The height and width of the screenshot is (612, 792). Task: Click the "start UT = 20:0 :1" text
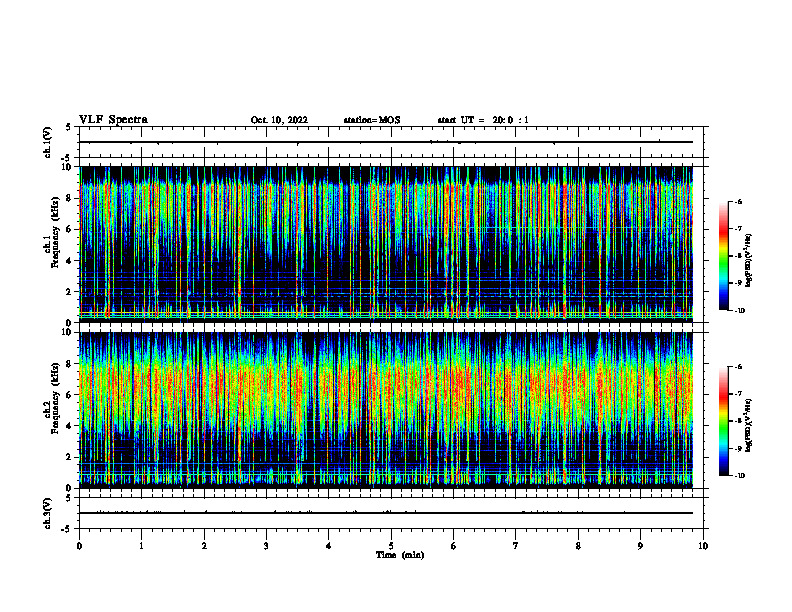click(x=483, y=120)
